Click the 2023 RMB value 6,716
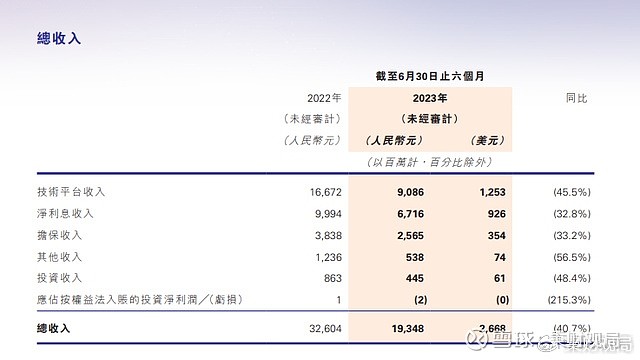 (x=411, y=214)
